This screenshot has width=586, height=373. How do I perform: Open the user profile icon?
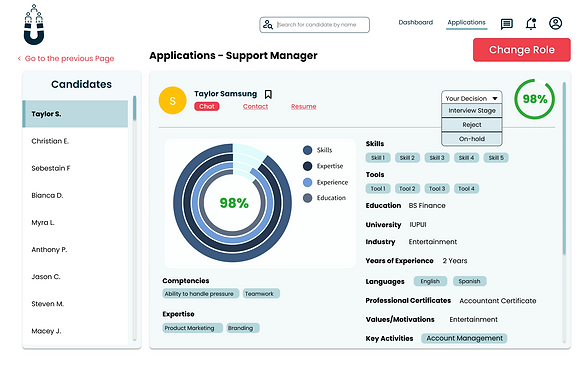tap(555, 23)
